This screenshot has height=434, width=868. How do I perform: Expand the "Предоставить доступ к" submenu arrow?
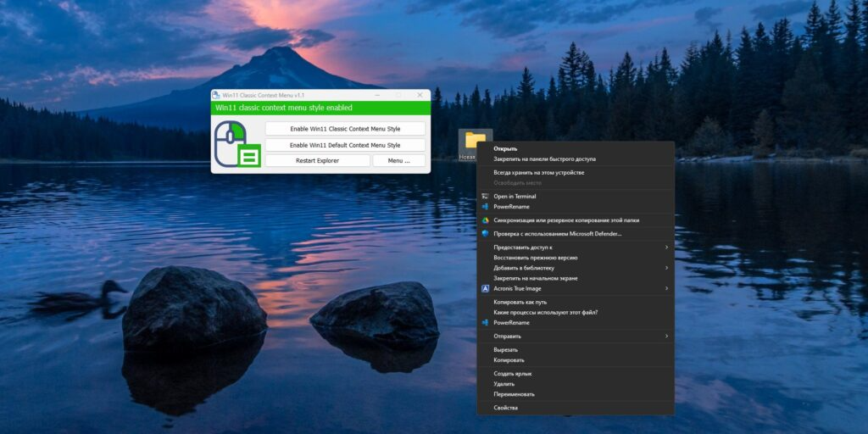click(666, 248)
